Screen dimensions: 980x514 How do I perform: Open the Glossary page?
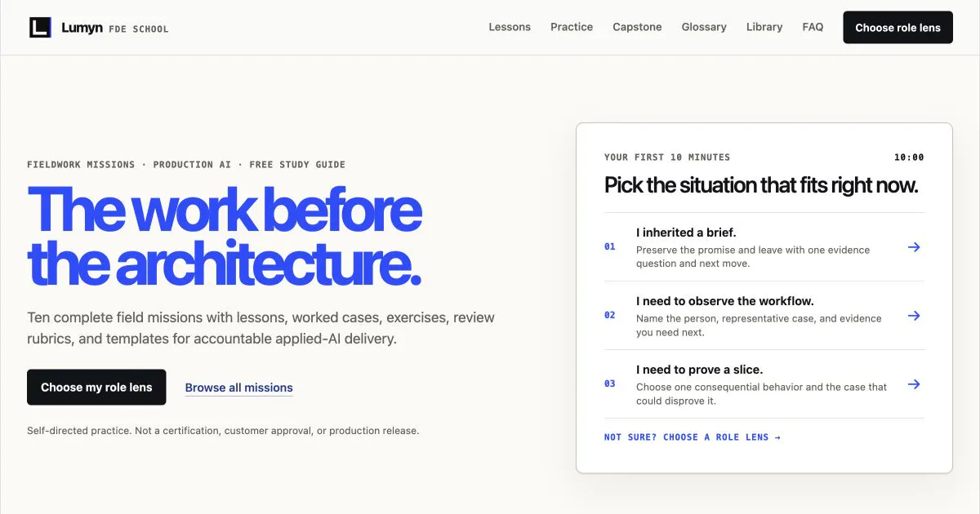[x=704, y=27]
